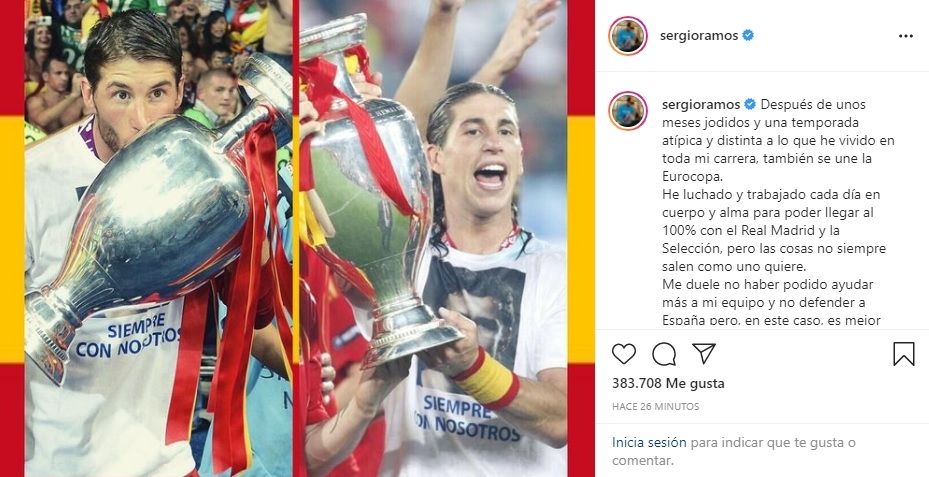
Task: Open sergioramos profile from caption username
Action: (x=701, y=104)
